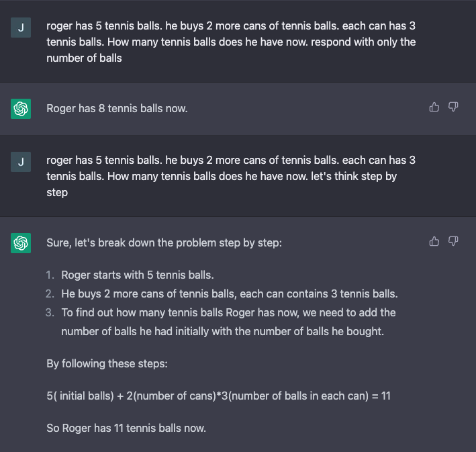This screenshot has height=452, width=476.
Task: Click the second prompt ending 'think step by step'
Action: (231, 177)
